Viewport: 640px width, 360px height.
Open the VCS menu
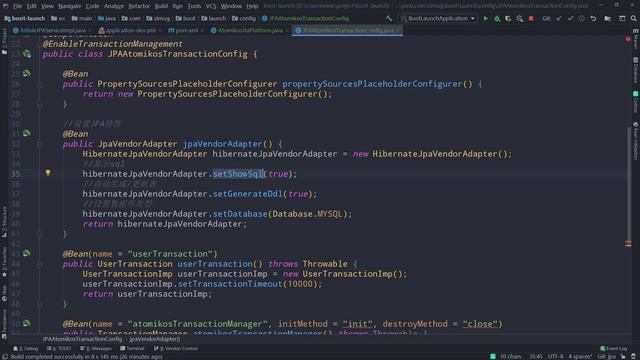(x=211, y=6)
